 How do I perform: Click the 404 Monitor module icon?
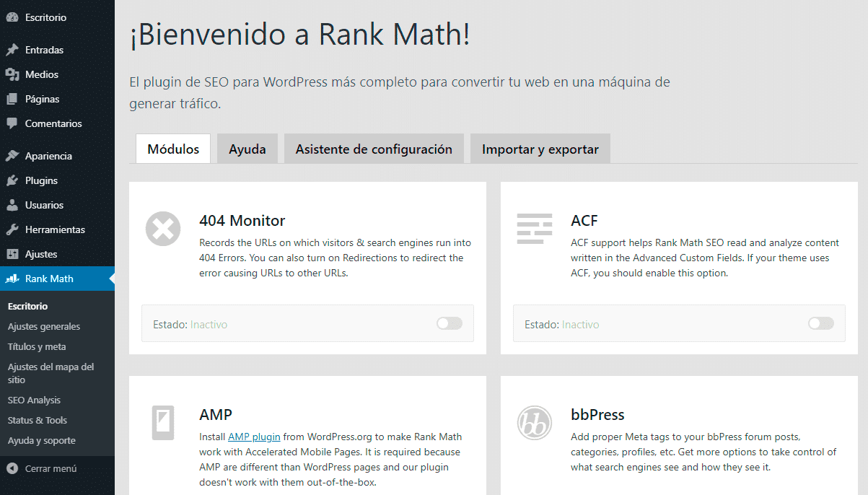pyautogui.click(x=162, y=229)
